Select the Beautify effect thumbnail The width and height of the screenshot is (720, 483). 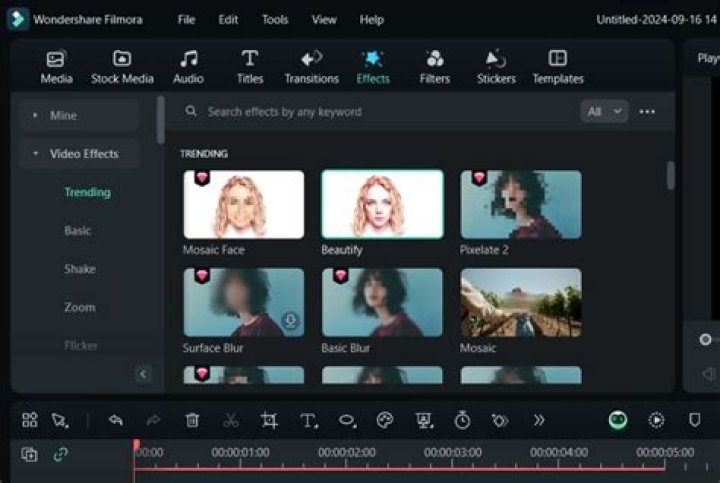[382, 204]
